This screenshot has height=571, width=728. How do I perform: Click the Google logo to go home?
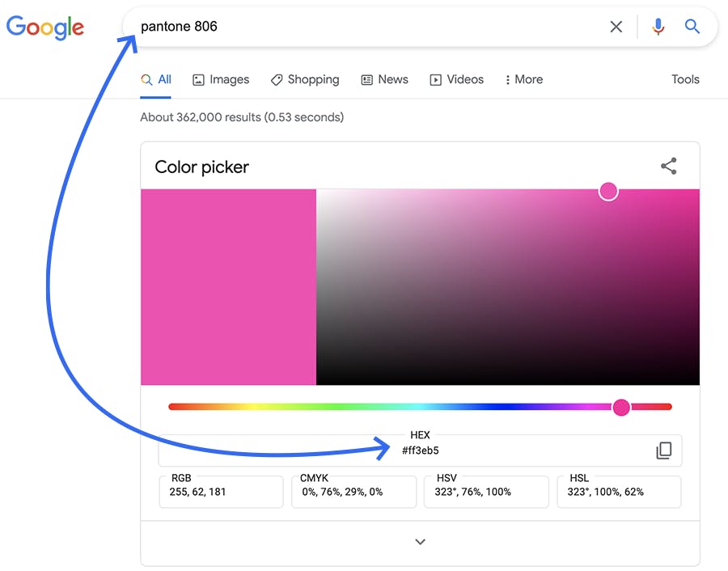point(44,27)
